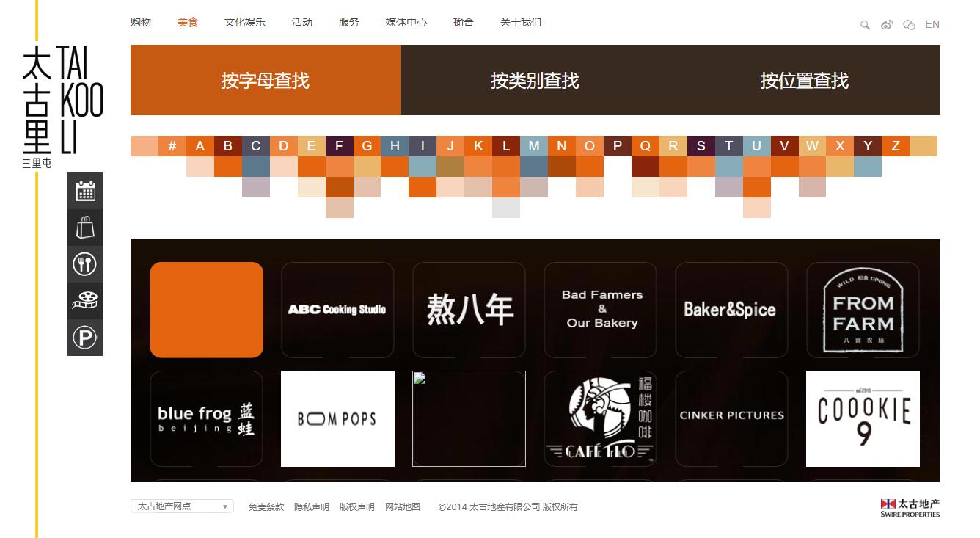980x538 pixels.
Task: Select the dining fork-and-knife sidebar icon
Action: (x=85, y=264)
